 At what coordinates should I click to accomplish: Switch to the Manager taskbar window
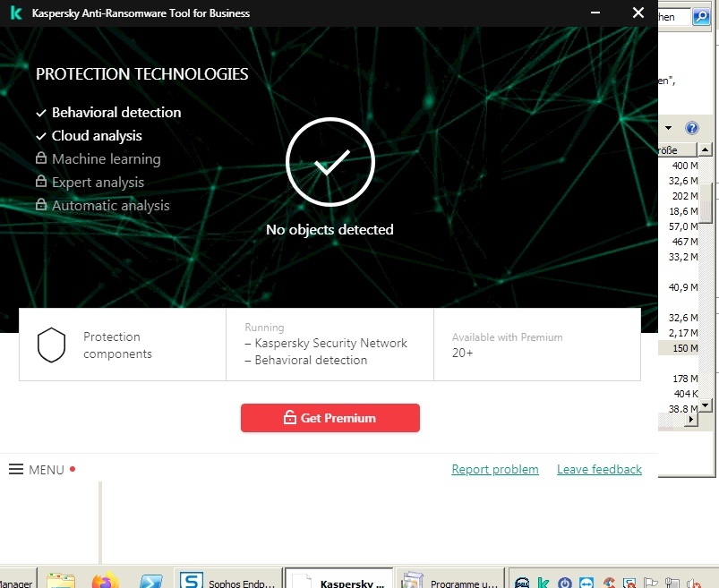pos(18,579)
